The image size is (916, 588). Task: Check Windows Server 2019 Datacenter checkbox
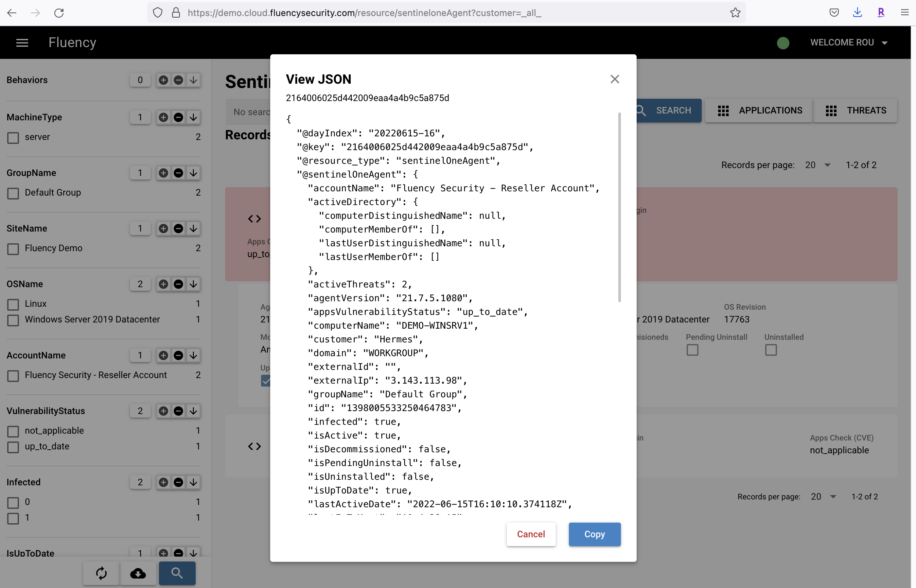[x=13, y=320]
